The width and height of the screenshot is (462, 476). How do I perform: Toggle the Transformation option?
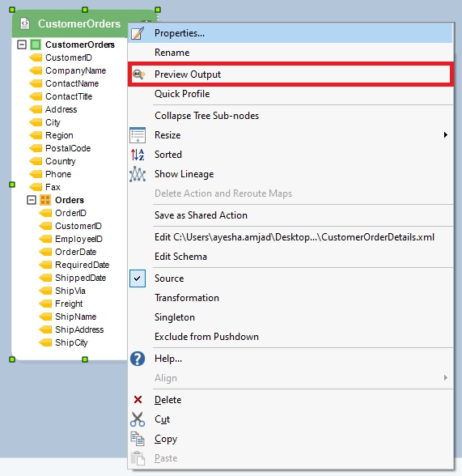187,298
